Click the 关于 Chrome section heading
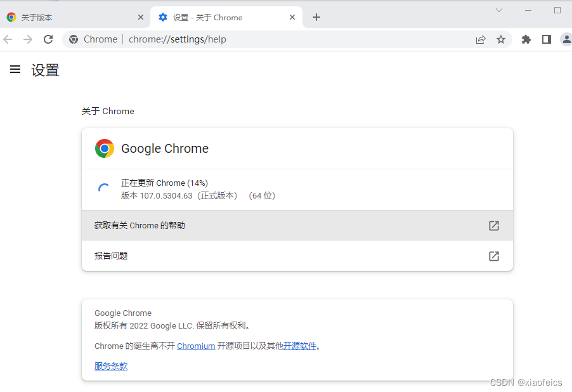The height and width of the screenshot is (392, 572). [108, 111]
